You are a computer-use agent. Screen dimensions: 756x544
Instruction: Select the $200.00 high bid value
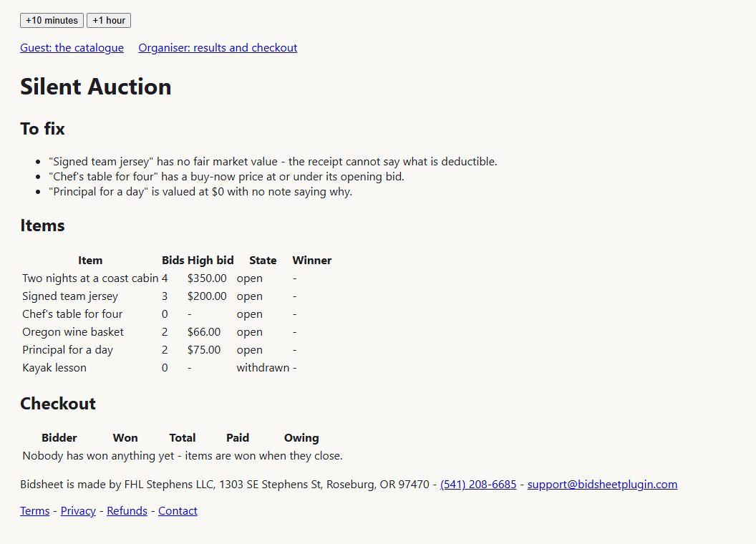(207, 296)
